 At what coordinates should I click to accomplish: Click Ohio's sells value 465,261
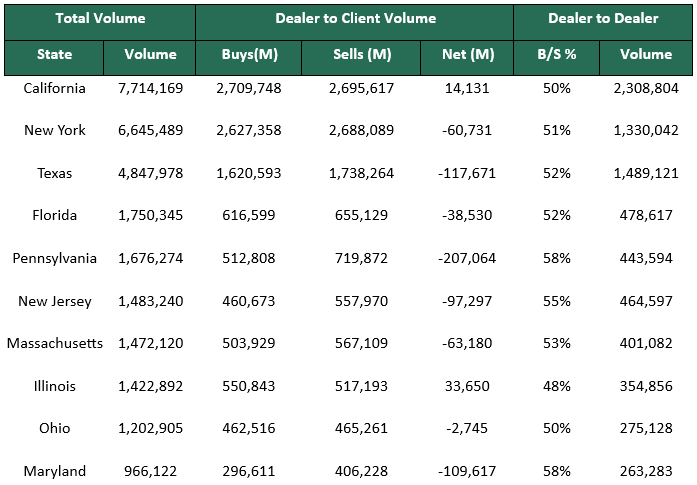361,428
